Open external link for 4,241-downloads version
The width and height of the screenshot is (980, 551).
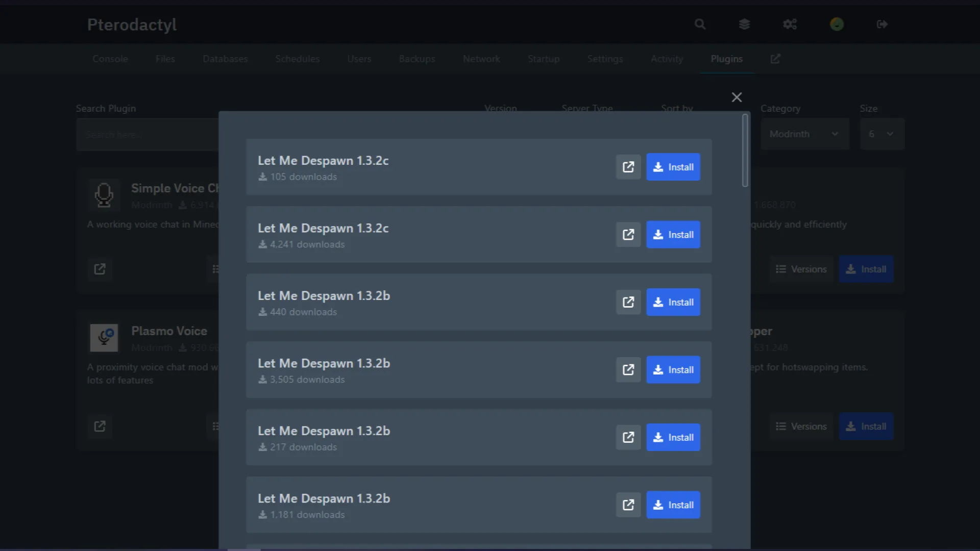[628, 235]
